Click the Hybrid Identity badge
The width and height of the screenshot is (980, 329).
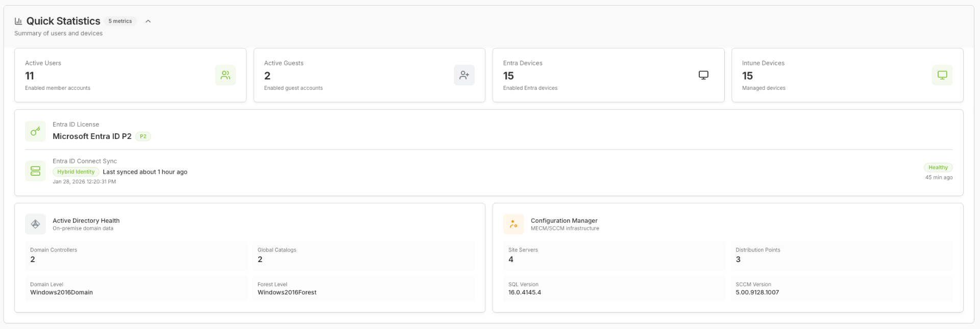(x=76, y=172)
